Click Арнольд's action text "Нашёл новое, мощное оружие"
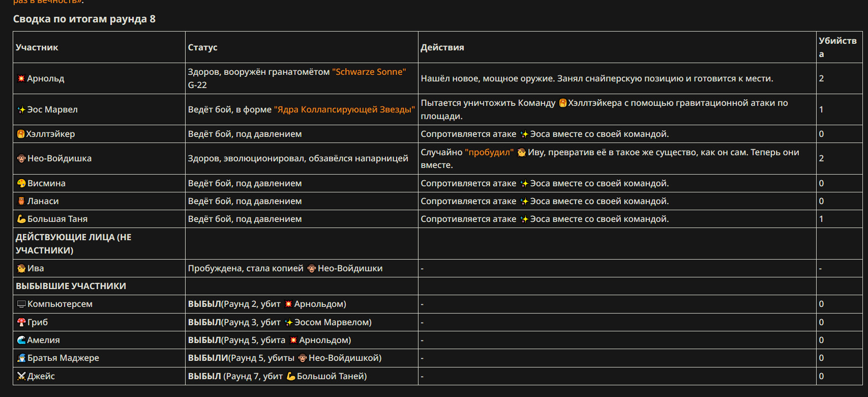This screenshot has width=868, height=397. (x=487, y=78)
